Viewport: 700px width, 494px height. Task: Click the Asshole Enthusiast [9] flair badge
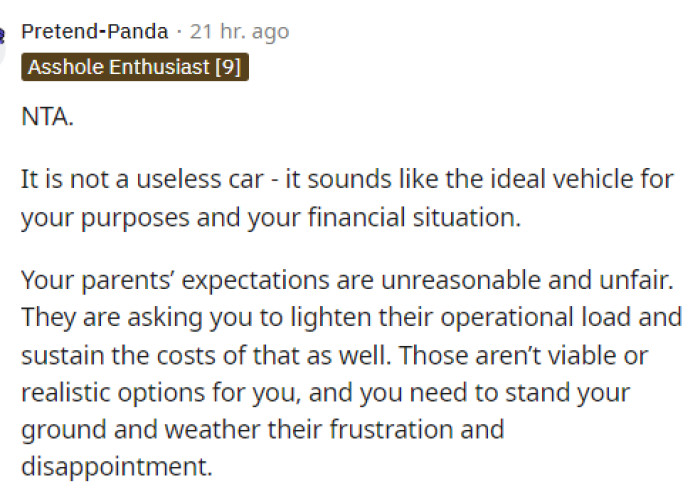tap(135, 67)
